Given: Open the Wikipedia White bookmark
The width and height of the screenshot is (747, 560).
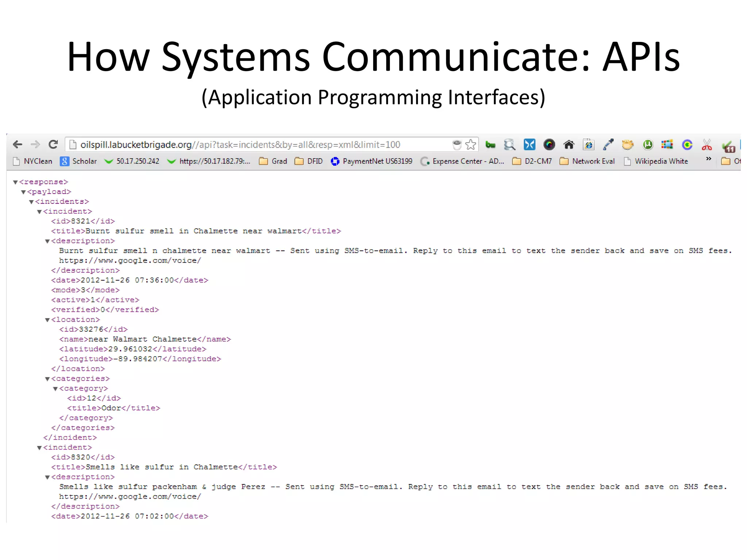Looking at the screenshot, I should [656, 161].
